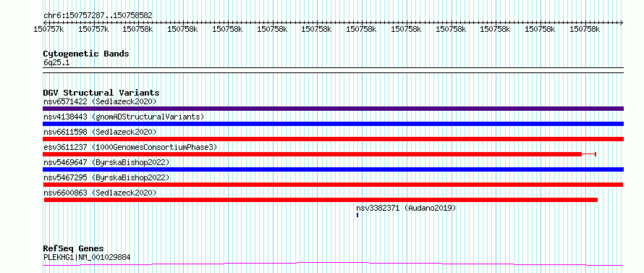Click the red nsv6600863 variant bar
This screenshot has width=644, height=273.
(321, 200)
